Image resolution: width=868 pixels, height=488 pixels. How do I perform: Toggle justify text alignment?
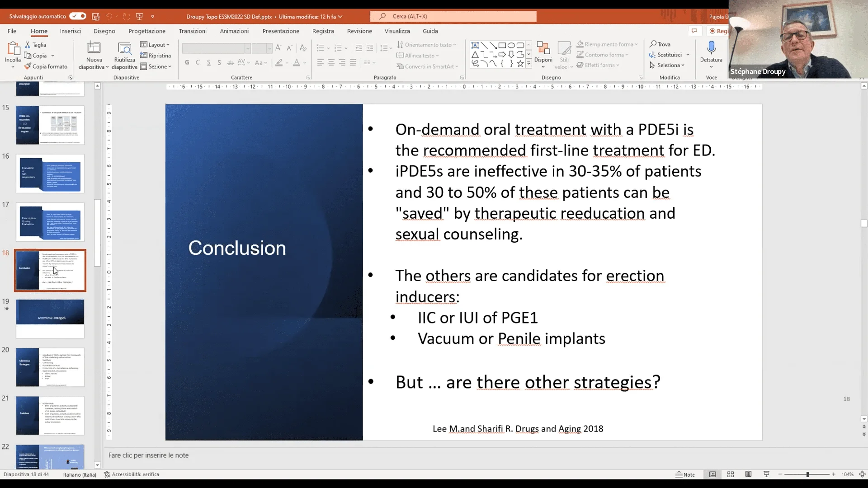pyautogui.click(x=353, y=62)
